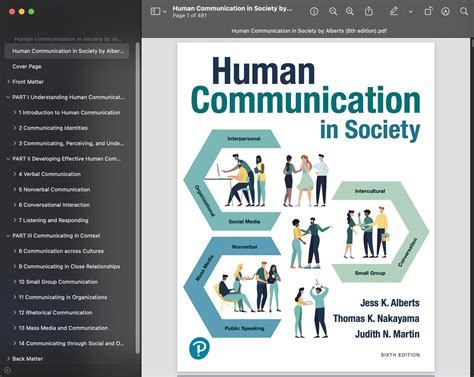Viewport: 474px width, 377px height.
Task: Click the yellow minimize window button
Action: click(x=22, y=12)
